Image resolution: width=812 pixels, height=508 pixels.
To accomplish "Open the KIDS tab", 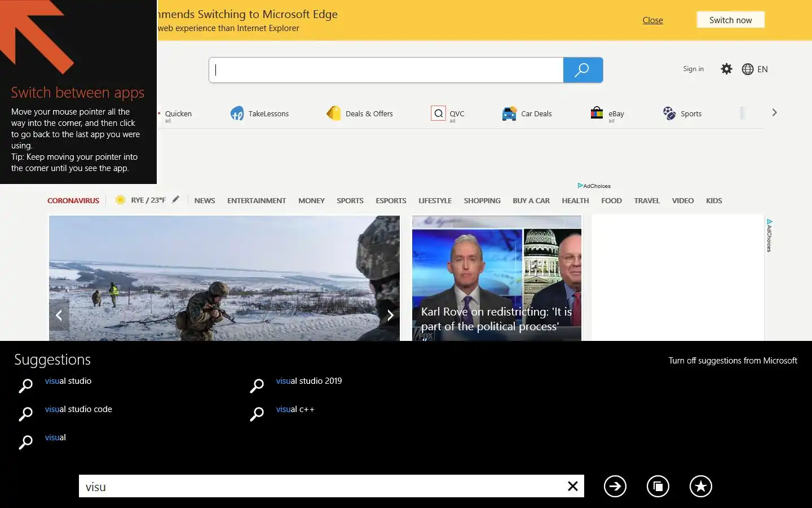I will (714, 200).
